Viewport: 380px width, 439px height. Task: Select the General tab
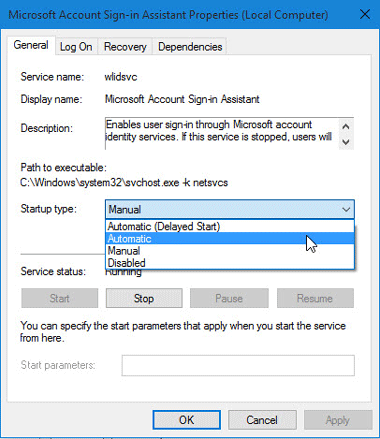click(31, 45)
